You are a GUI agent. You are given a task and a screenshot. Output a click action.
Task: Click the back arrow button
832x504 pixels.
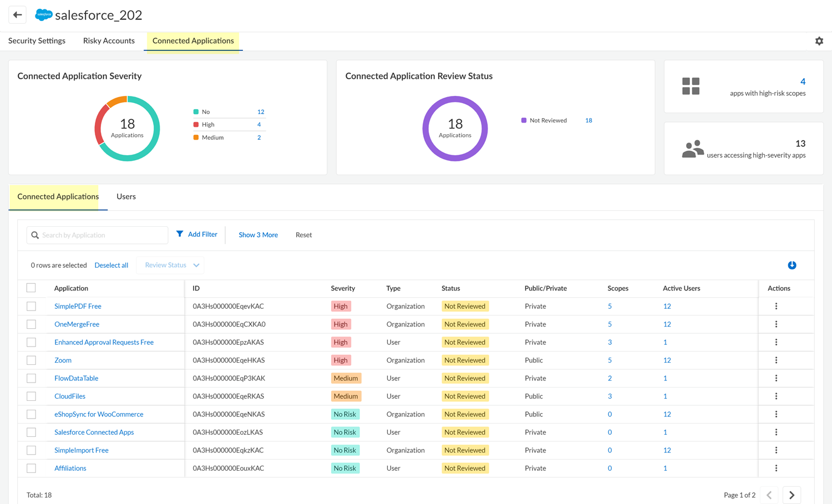coord(17,15)
